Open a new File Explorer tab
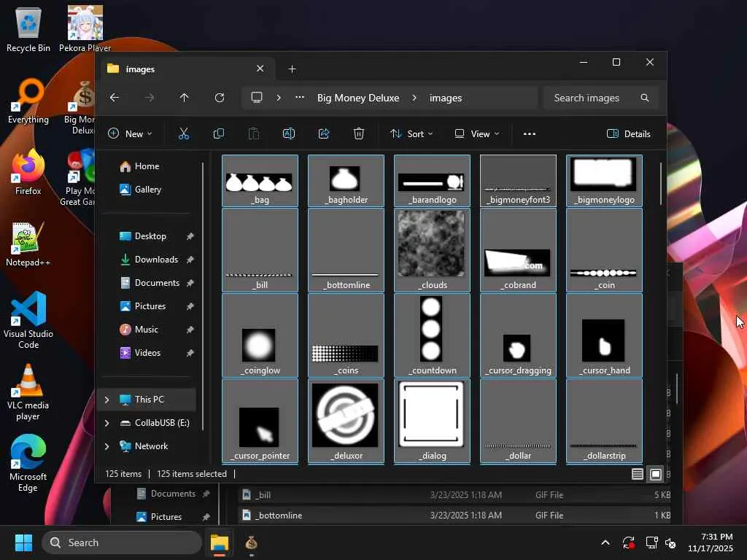This screenshot has height=560, width=747. tap(292, 69)
